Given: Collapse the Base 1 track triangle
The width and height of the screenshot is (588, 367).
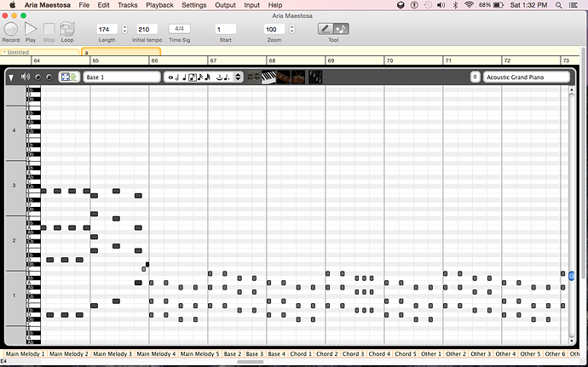Looking at the screenshot, I should coord(11,77).
